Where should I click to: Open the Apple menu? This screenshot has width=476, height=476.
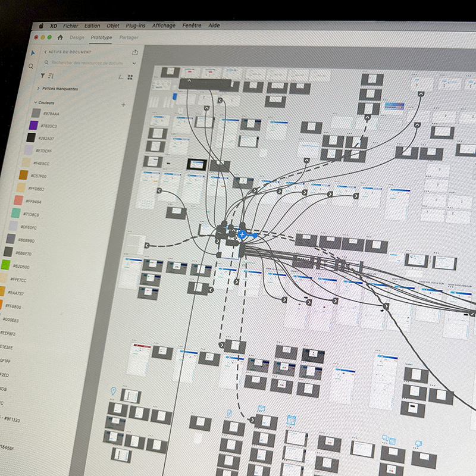tap(41, 26)
